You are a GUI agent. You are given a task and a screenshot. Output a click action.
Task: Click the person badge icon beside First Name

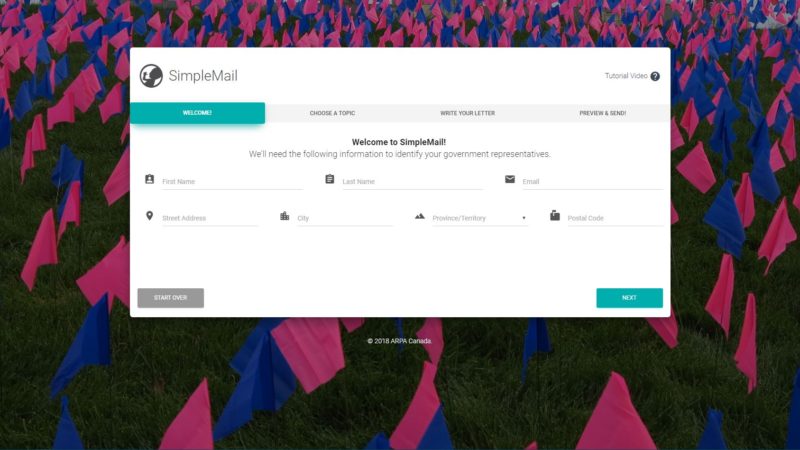(x=149, y=179)
